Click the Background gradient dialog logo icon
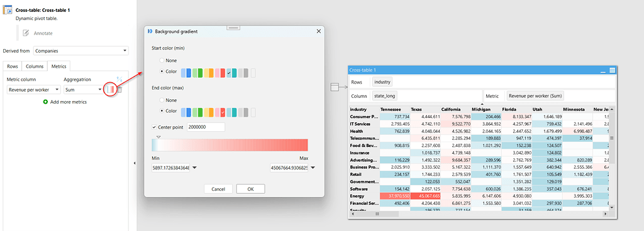This screenshot has height=231, width=644. [150, 31]
